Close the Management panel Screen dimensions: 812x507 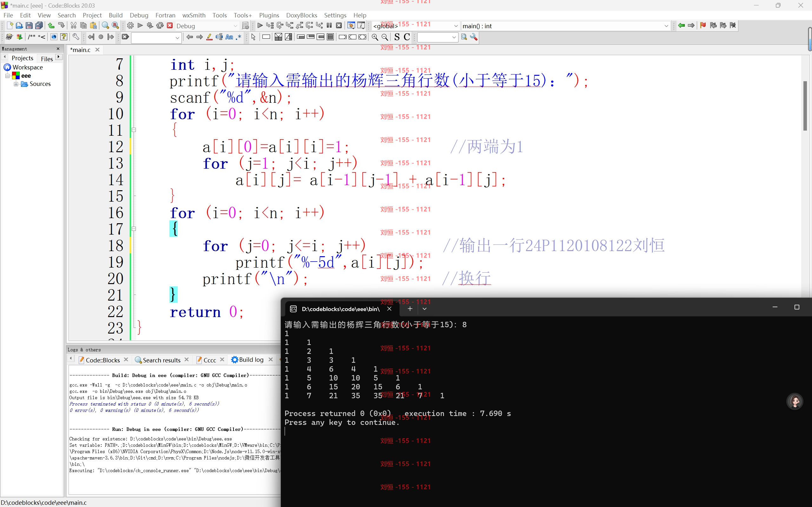58,49
